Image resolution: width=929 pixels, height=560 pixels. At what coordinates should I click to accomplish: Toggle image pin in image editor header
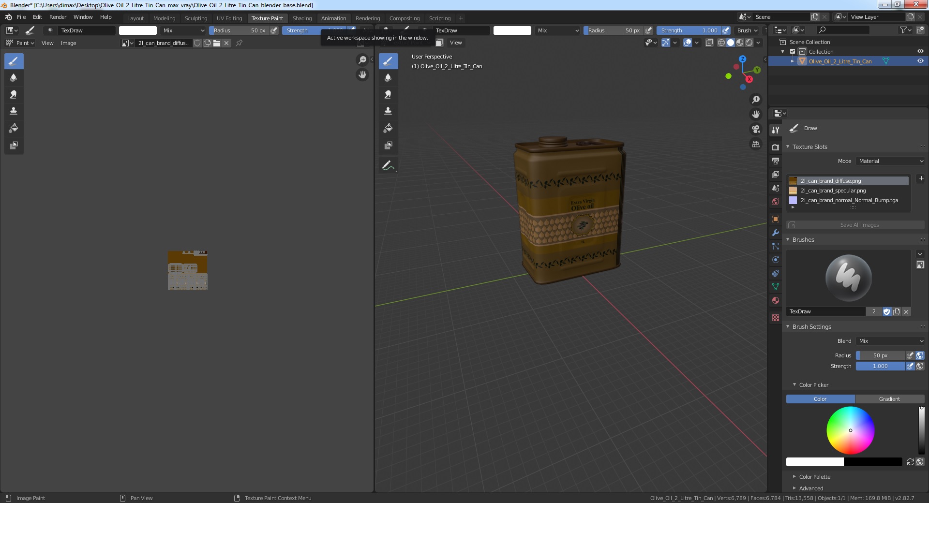pos(239,43)
